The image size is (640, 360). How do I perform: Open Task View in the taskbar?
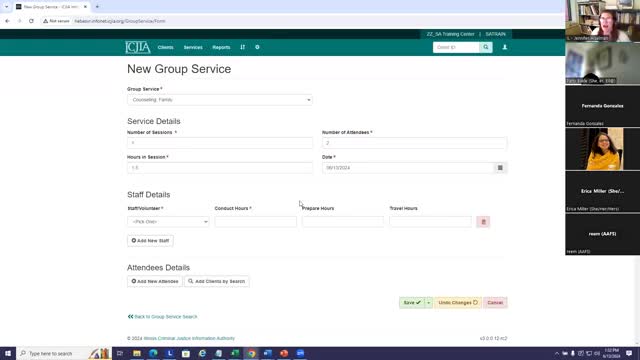point(120,353)
